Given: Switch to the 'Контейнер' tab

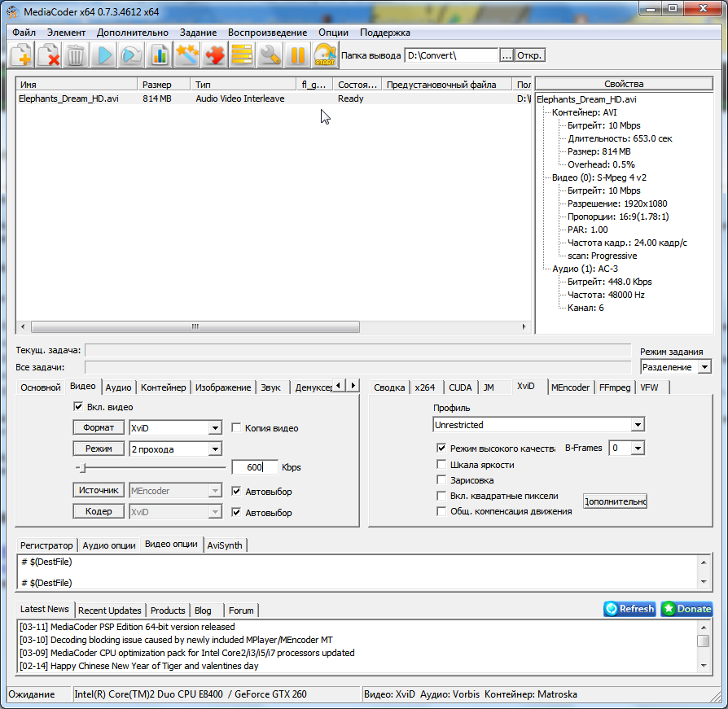Looking at the screenshot, I should coord(164,387).
